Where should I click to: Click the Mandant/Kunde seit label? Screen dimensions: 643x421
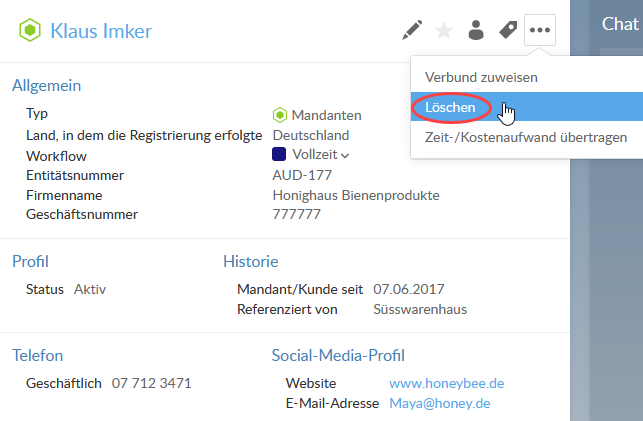[300, 289]
